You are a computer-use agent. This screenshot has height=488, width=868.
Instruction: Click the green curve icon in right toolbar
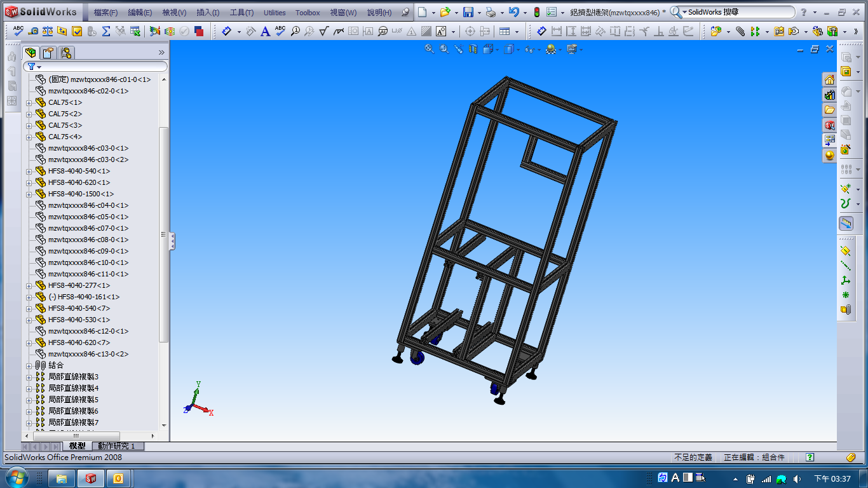point(846,204)
